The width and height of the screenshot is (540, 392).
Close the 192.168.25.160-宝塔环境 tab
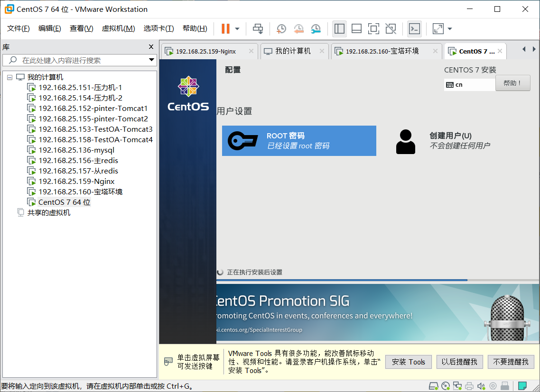[x=435, y=51]
